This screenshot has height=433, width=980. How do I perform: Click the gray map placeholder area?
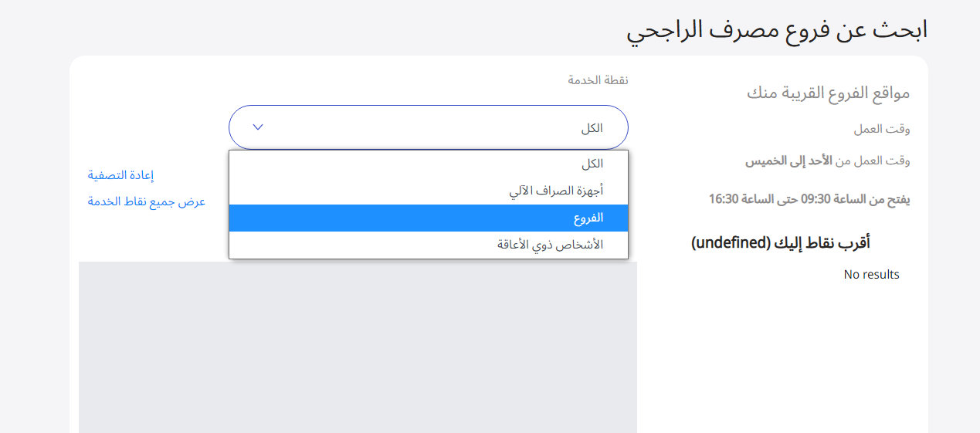tap(358, 347)
